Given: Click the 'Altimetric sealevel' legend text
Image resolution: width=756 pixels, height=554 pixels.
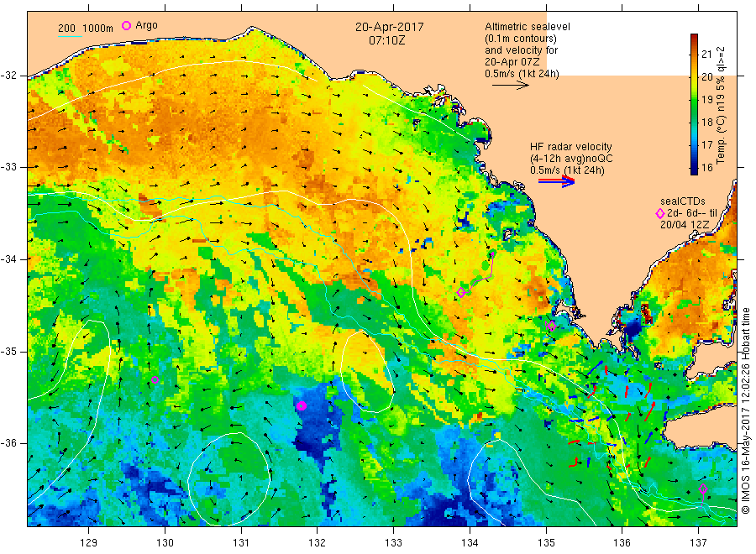Looking at the screenshot, I should [528, 27].
